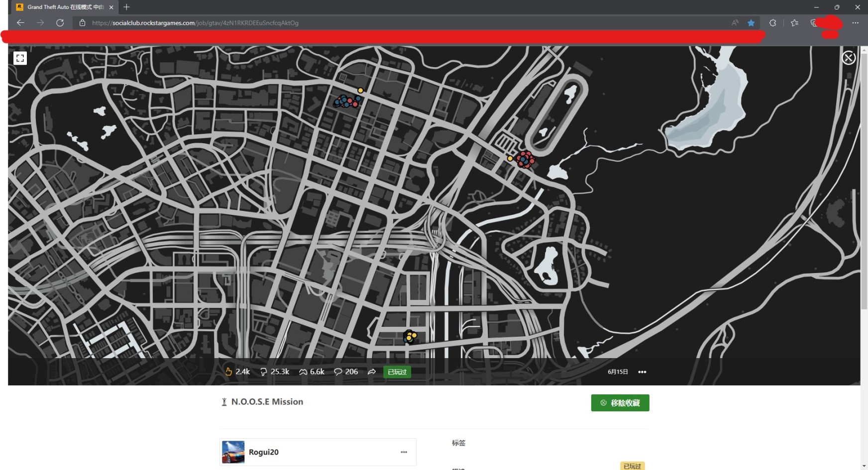868x470 pixels.
Task: Click the date label on the map bar
Action: point(618,372)
